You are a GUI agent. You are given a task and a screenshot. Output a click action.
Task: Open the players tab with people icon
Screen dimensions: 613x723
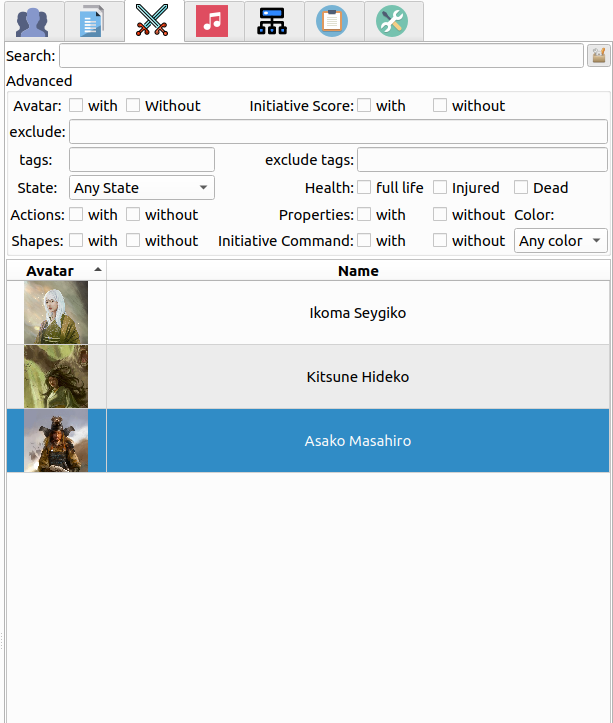point(33,21)
